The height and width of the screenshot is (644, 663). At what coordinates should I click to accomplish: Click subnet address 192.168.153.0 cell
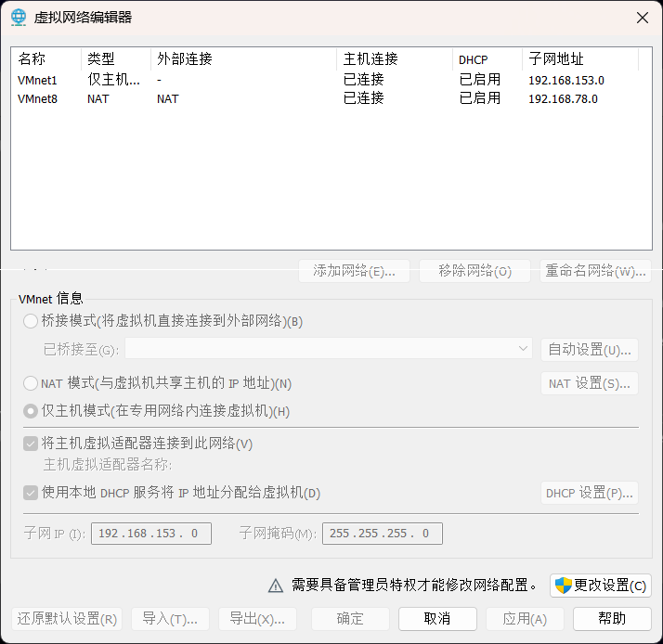click(566, 81)
